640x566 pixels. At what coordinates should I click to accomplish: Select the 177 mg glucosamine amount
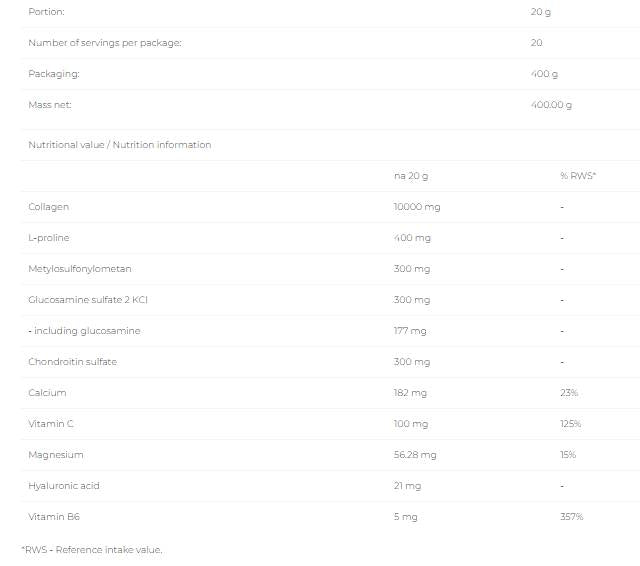coord(410,331)
